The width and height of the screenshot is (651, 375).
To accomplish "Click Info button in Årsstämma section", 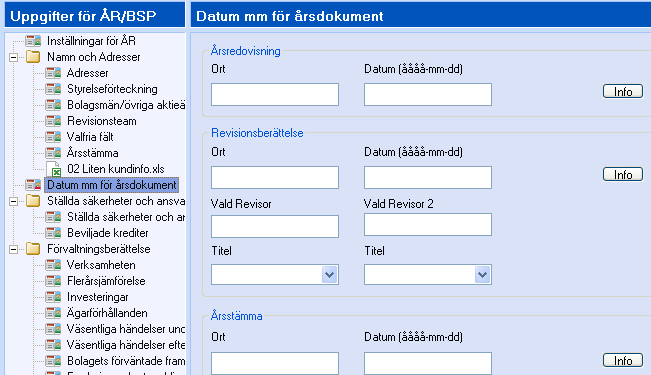I will (x=623, y=360).
